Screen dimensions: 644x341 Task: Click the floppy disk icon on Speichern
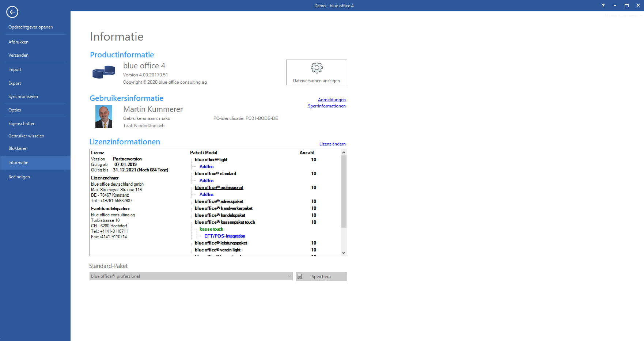300,277
